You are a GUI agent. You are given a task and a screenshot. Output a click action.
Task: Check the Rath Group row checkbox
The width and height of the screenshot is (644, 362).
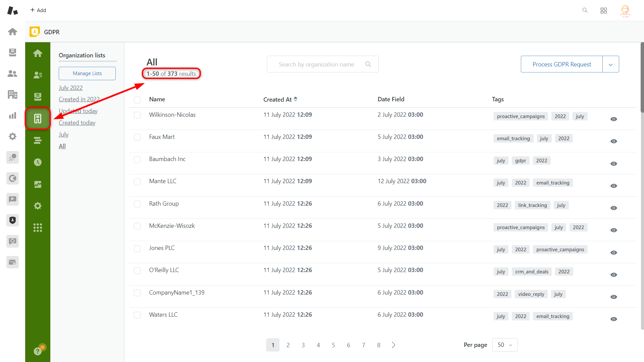137,204
